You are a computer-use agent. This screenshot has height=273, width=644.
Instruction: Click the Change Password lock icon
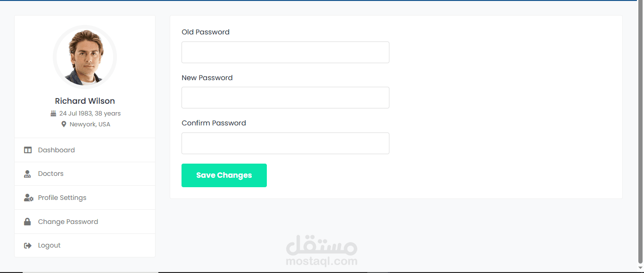[x=28, y=222]
